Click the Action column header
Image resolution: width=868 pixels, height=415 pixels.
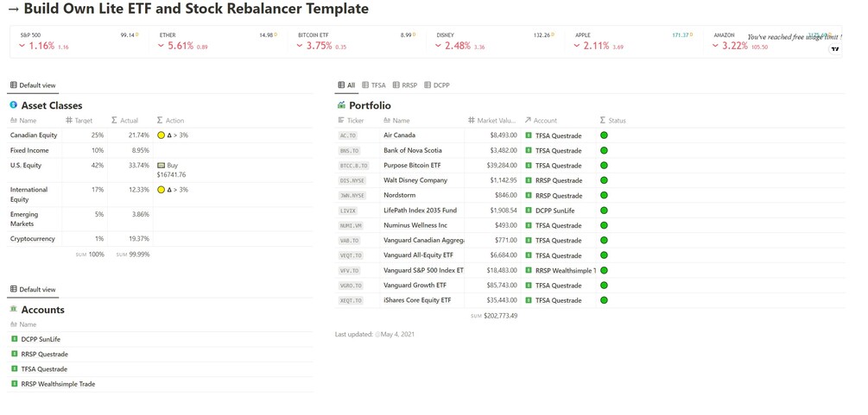170,120
